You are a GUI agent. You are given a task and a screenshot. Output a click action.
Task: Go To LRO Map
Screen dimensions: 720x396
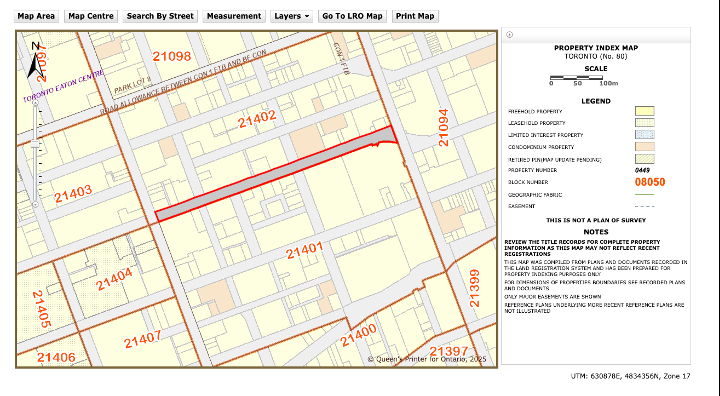pyautogui.click(x=352, y=16)
